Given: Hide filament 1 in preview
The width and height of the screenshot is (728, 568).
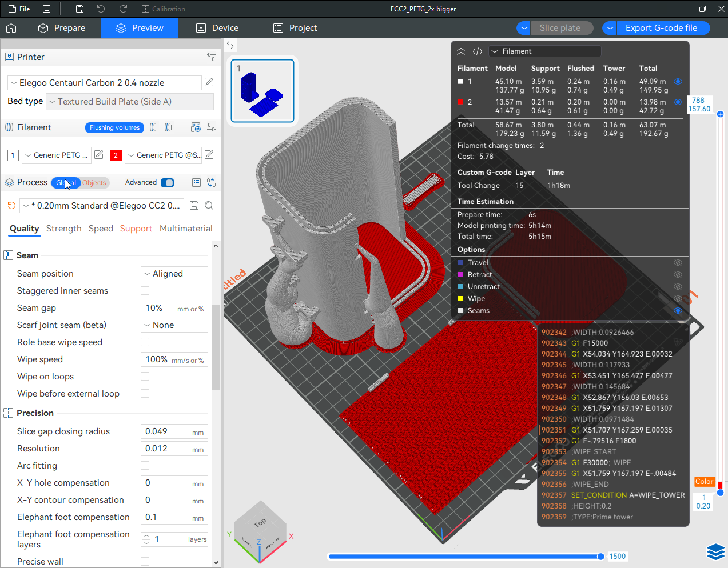Looking at the screenshot, I should click(678, 82).
